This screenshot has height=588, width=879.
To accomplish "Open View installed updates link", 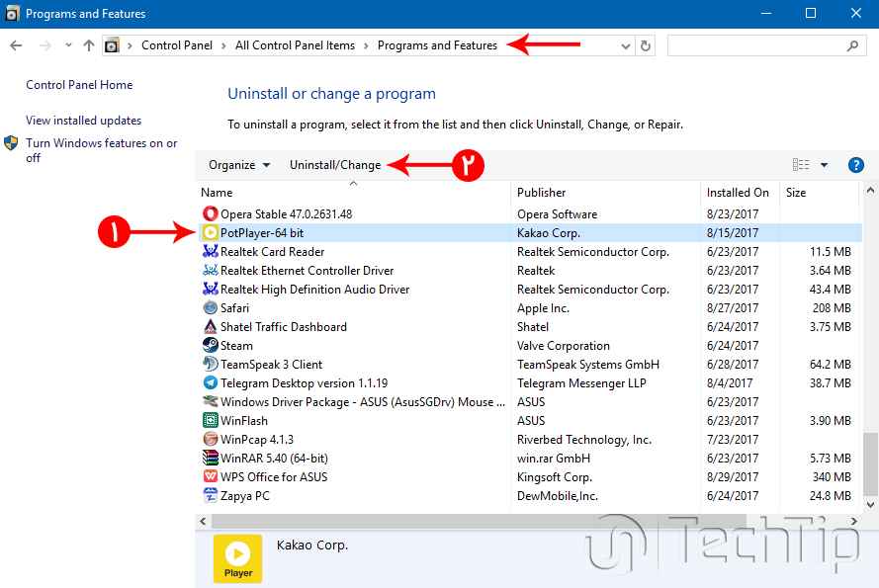I will coord(83,121).
